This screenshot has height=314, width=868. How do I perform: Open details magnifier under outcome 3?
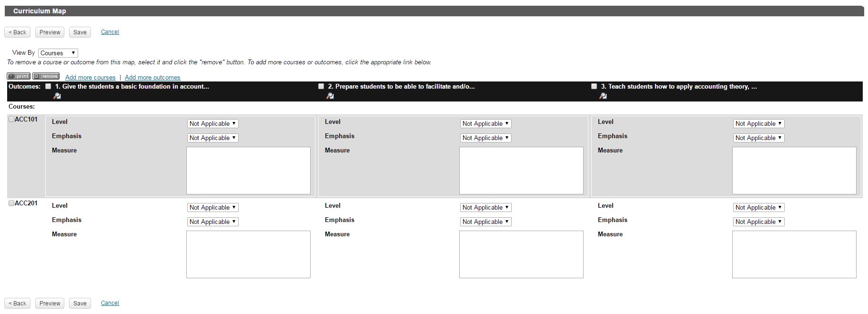603,96
